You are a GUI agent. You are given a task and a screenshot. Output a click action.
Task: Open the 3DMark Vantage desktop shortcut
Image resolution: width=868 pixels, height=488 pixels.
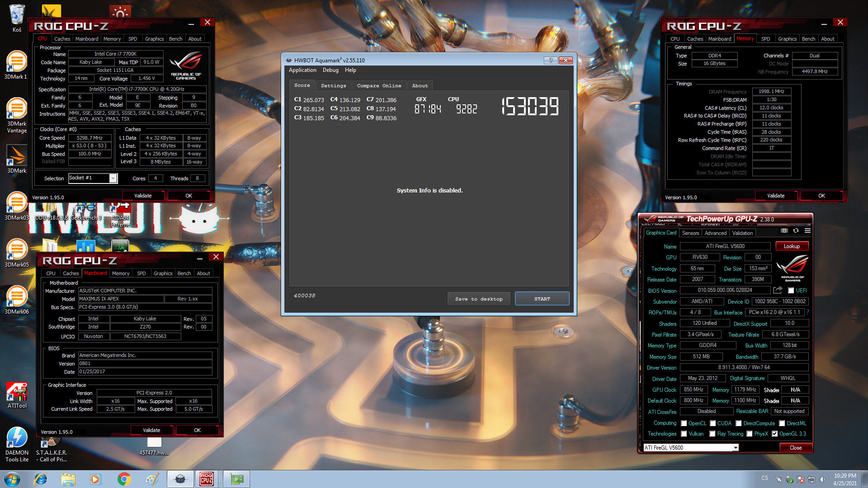tap(17, 116)
